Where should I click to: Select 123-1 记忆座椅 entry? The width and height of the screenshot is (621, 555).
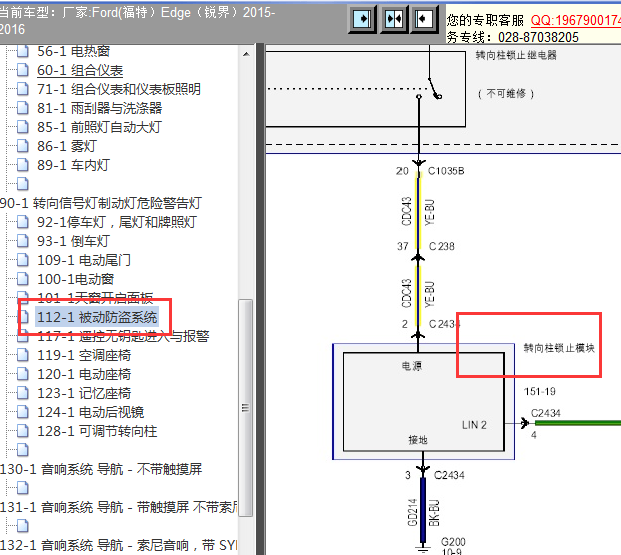click(x=84, y=393)
